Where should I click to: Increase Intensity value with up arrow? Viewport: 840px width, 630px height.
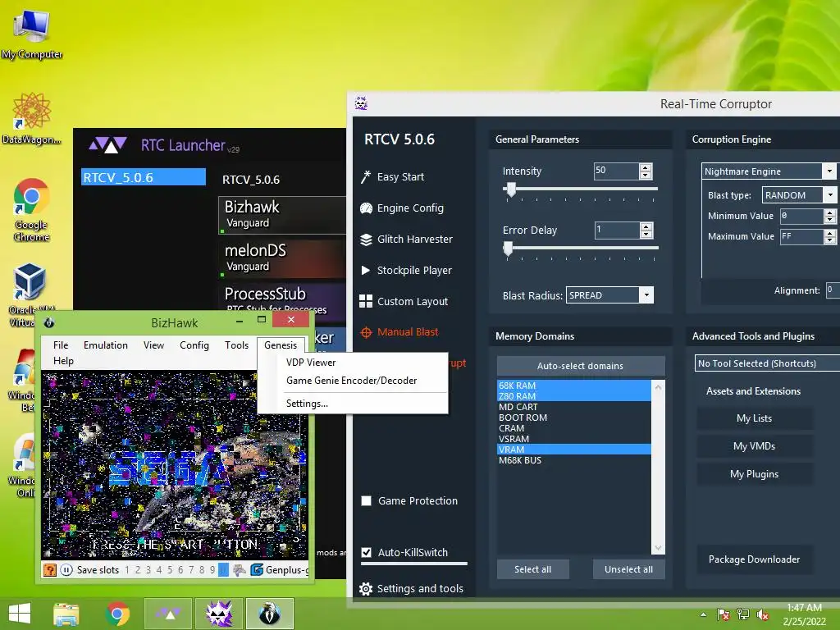(646, 167)
